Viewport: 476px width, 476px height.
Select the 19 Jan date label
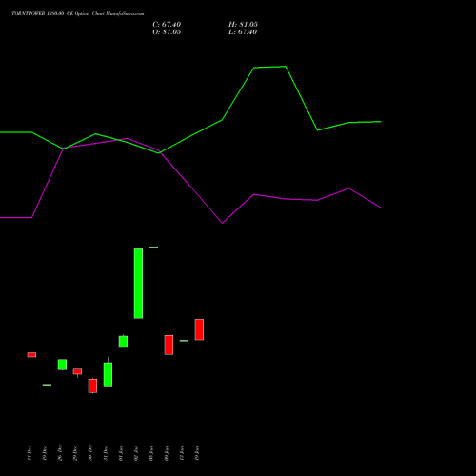pos(197,453)
